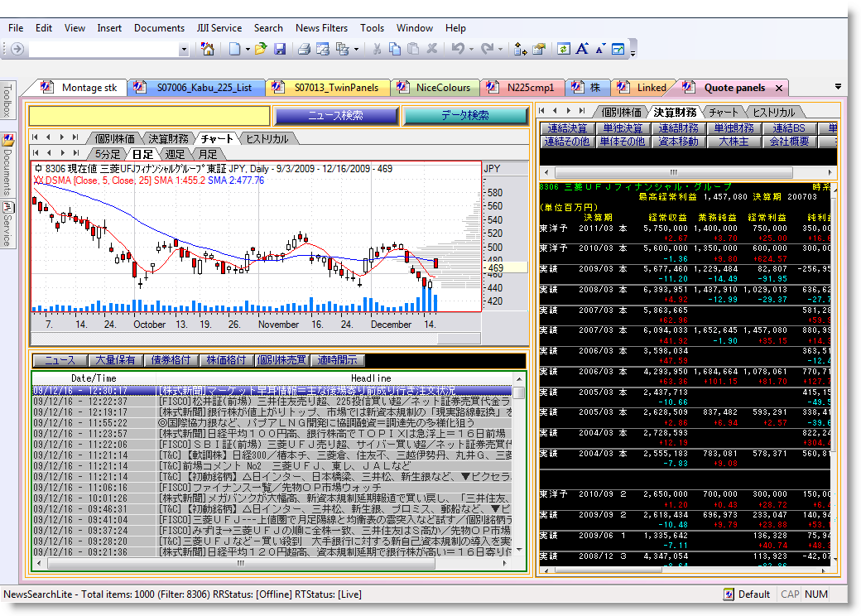Click the 連結決算 button
This screenshot has width=861, height=616.
click(x=567, y=128)
